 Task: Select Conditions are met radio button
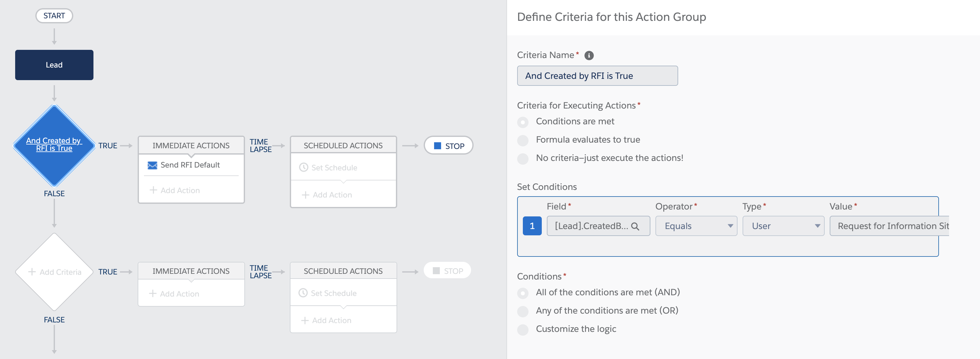[523, 122]
